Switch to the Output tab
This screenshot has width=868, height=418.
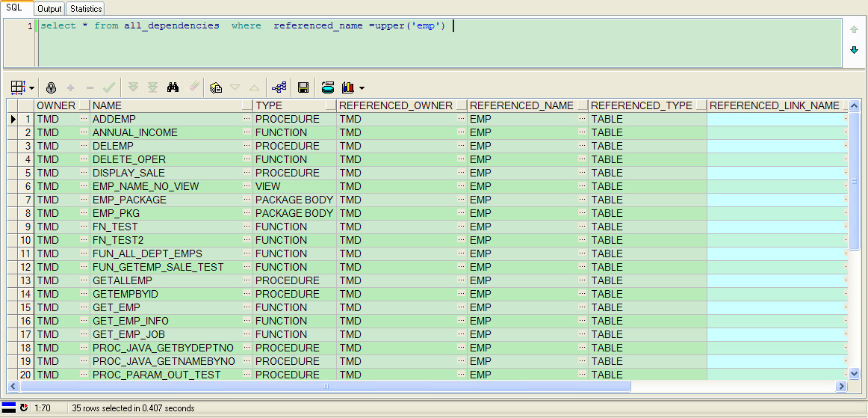[50, 9]
